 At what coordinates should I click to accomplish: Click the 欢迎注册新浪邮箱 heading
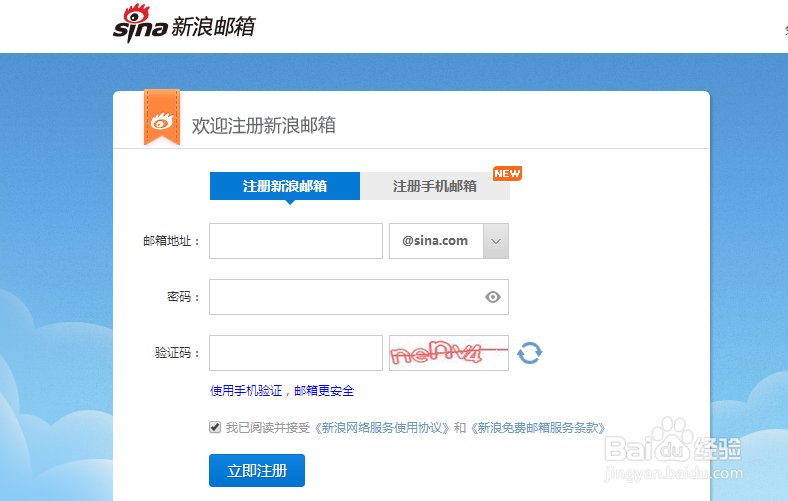tap(263, 125)
